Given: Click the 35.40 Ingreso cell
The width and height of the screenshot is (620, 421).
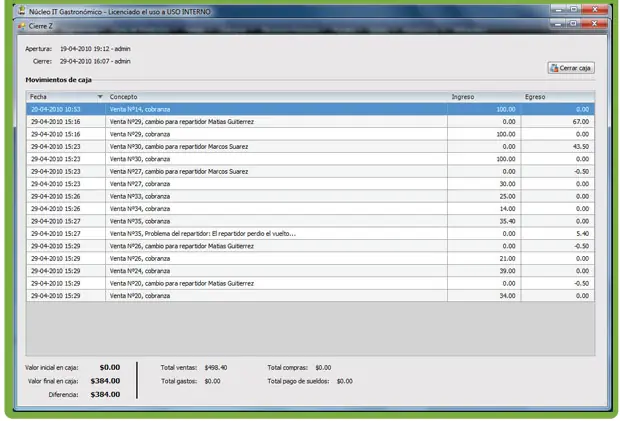Looking at the screenshot, I should [484, 221].
